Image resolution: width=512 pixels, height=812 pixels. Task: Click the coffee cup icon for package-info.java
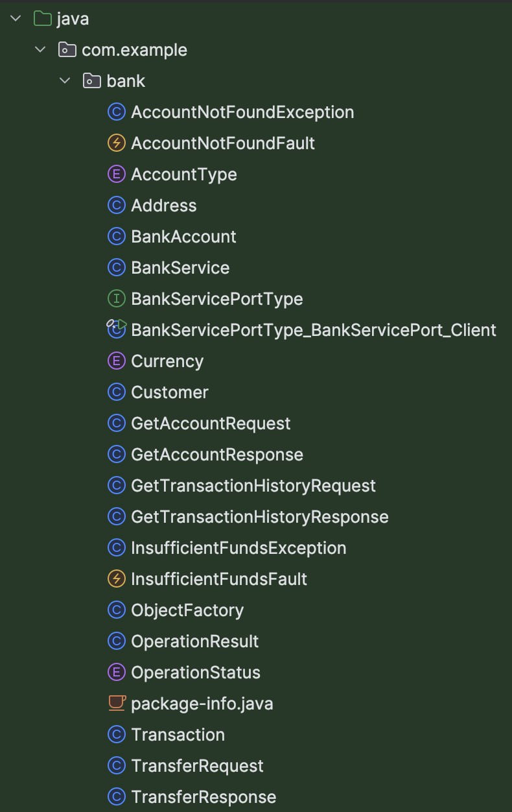point(116,704)
